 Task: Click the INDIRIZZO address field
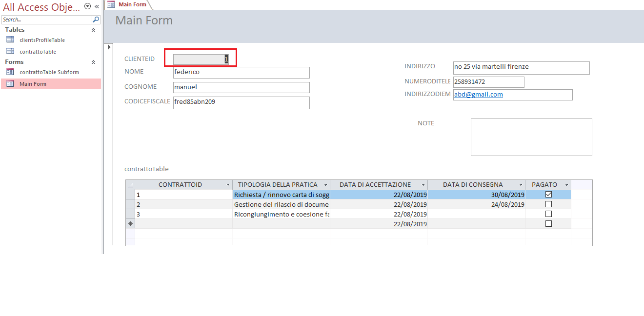click(522, 68)
